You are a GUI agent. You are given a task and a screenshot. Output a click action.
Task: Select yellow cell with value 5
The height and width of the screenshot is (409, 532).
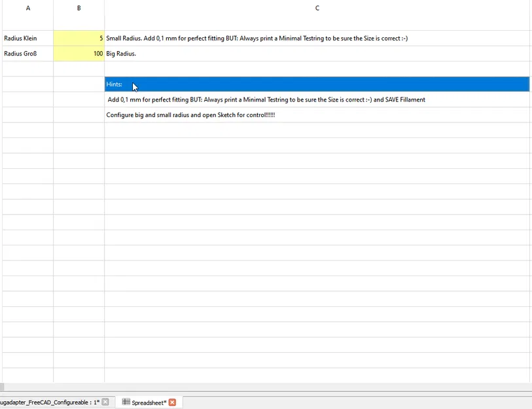[79, 39]
